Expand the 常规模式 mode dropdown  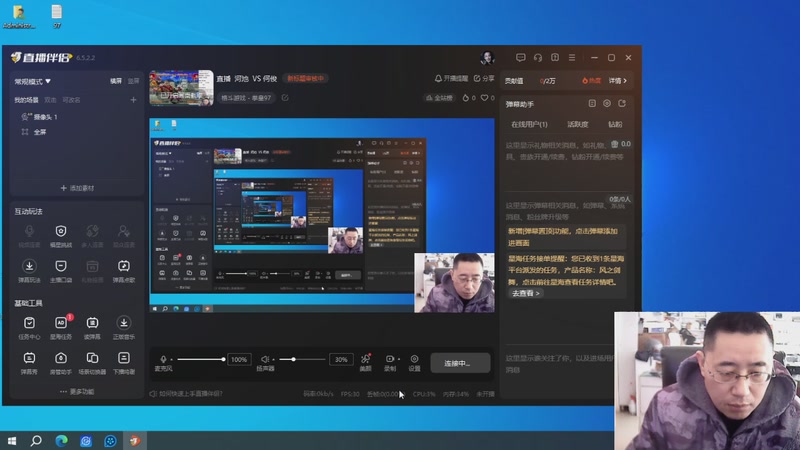point(33,81)
